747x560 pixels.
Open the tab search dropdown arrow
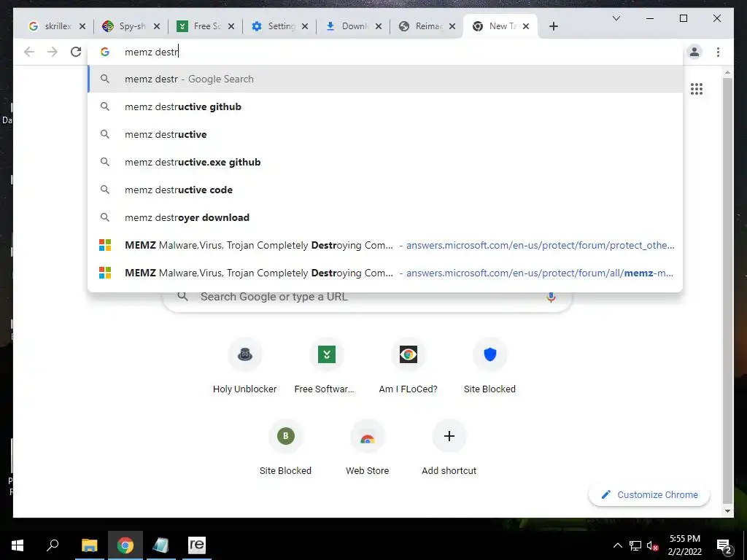tap(616, 18)
